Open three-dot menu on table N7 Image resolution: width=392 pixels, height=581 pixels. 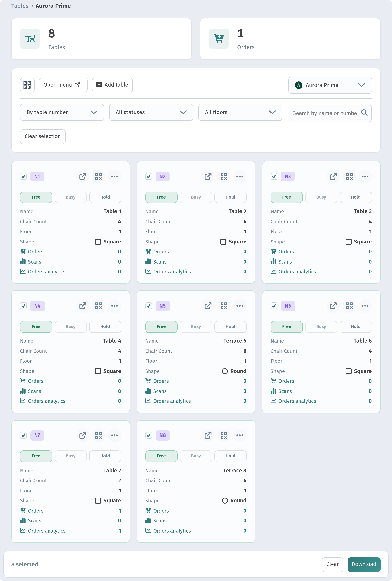(114, 435)
